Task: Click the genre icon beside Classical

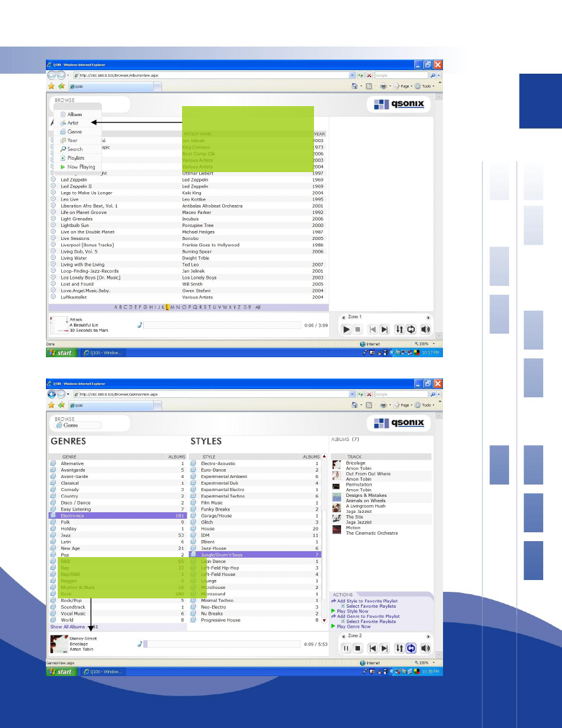Action: coord(53,483)
